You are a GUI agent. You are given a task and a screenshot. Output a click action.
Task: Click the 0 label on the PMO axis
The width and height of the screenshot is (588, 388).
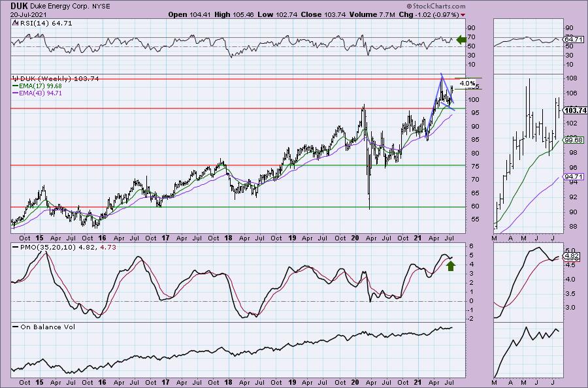tap(470, 300)
